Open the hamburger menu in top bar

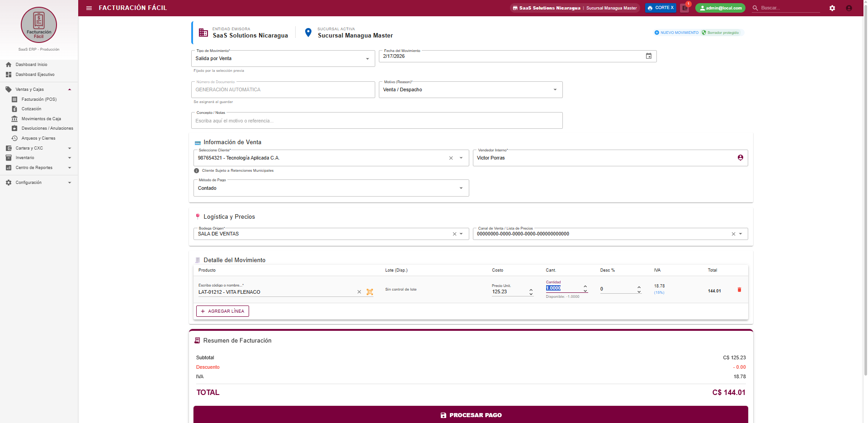[89, 8]
